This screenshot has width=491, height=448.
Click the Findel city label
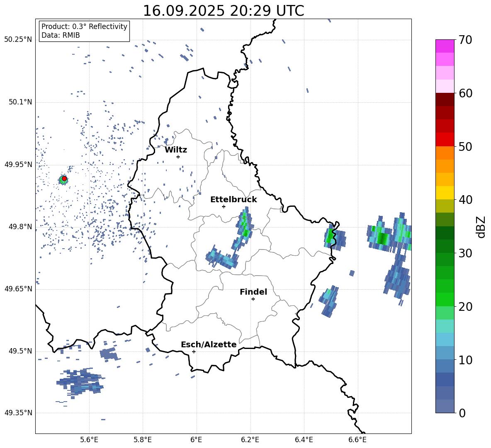(253, 292)
